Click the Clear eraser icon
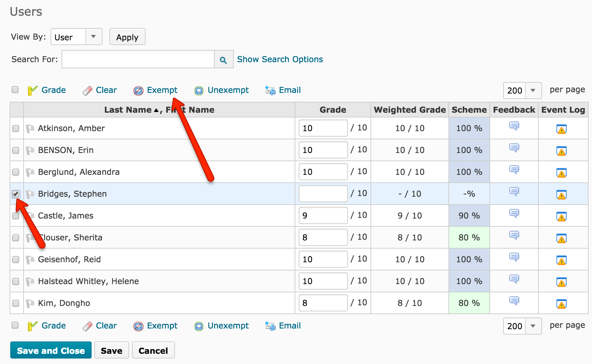 point(88,90)
